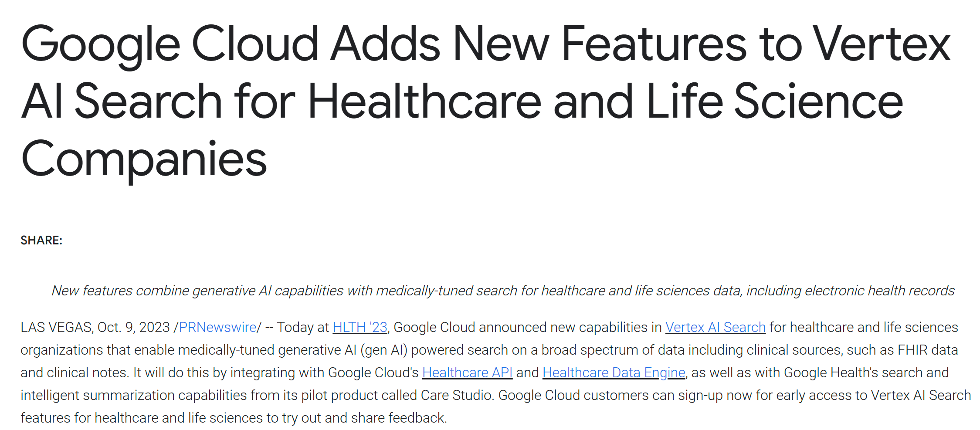The image size is (980, 430).
Task: Open the HLTH '23 link
Action: pyautogui.click(x=360, y=327)
